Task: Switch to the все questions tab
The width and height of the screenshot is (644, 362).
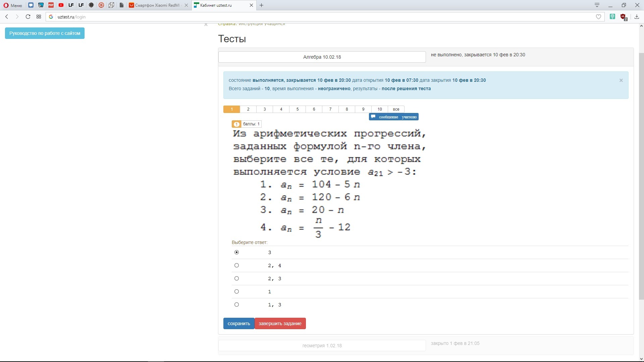Action: coord(396,109)
